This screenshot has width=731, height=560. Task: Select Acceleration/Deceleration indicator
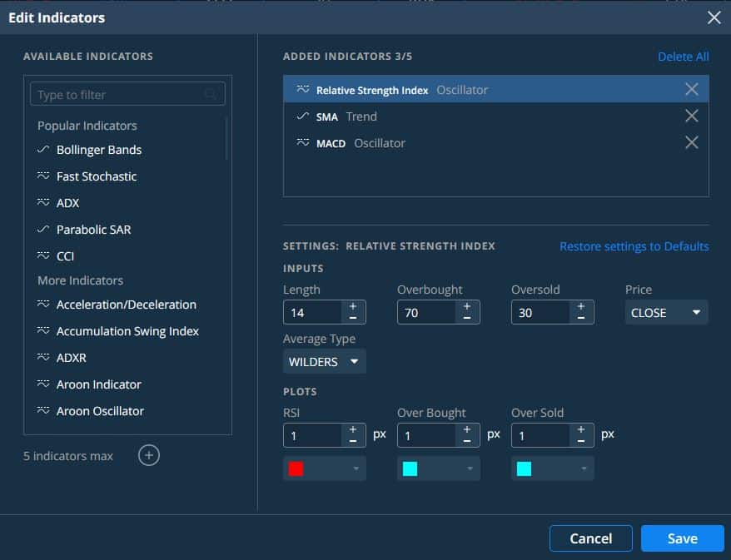(x=127, y=305)
